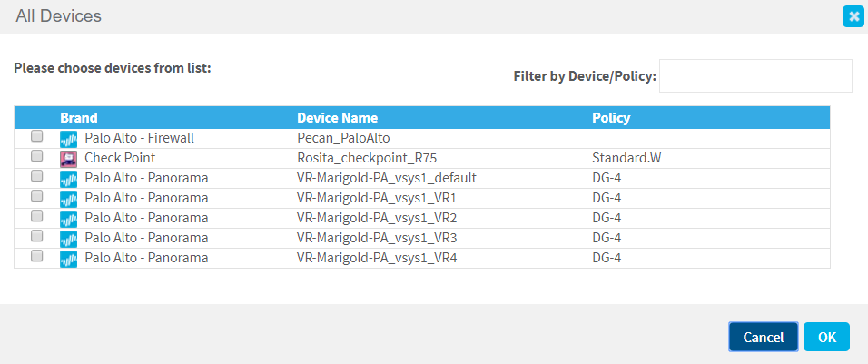Confirm selection with the OK button
The image size is (868, 364).
point(826,337)
